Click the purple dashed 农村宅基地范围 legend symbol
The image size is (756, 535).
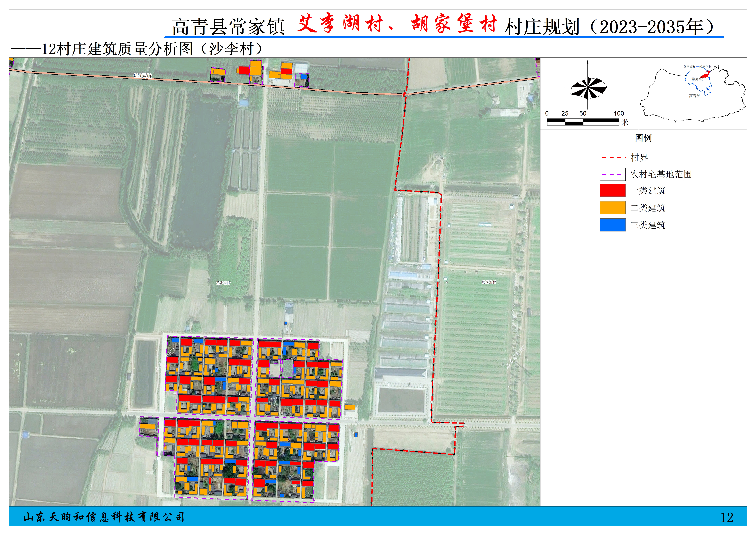click(x=612, y=174)
